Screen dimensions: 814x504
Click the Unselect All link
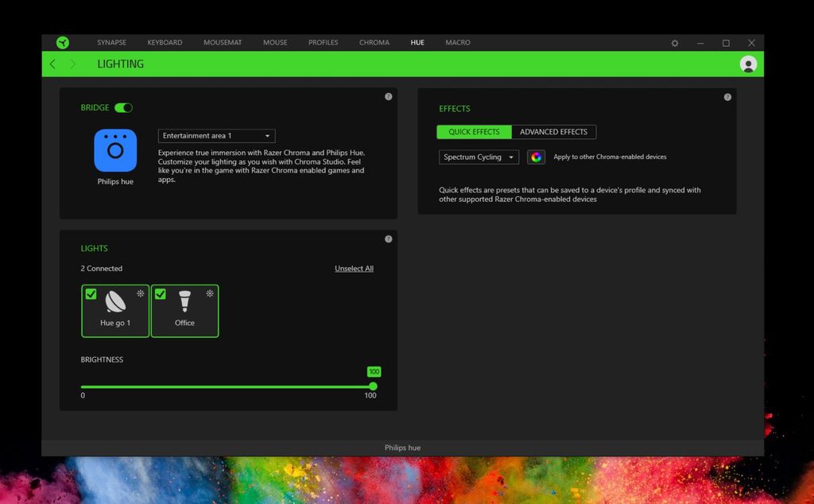tap(354, 268)
